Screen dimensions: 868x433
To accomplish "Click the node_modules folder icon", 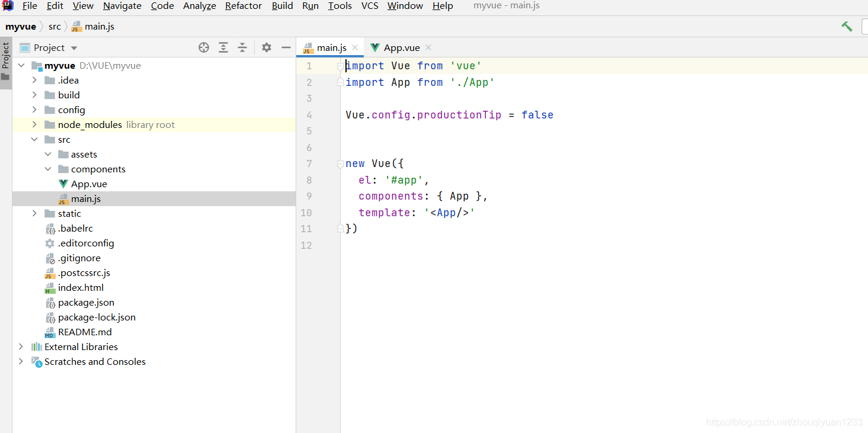I will 50,124.
